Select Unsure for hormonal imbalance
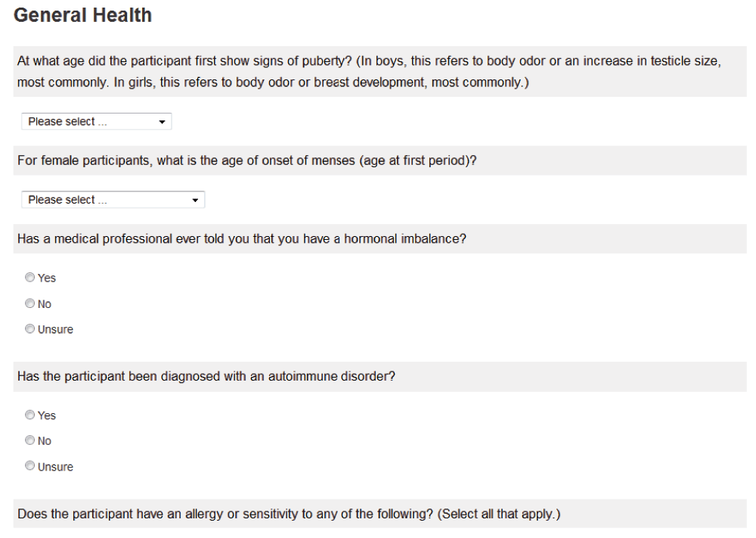This screenshot has width=756, height=538. click(30, 329)
